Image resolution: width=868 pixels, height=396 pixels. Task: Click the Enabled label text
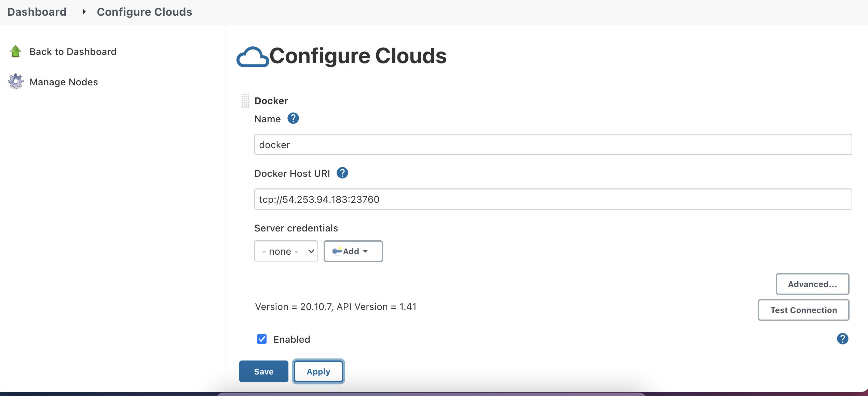click(291, 339)
